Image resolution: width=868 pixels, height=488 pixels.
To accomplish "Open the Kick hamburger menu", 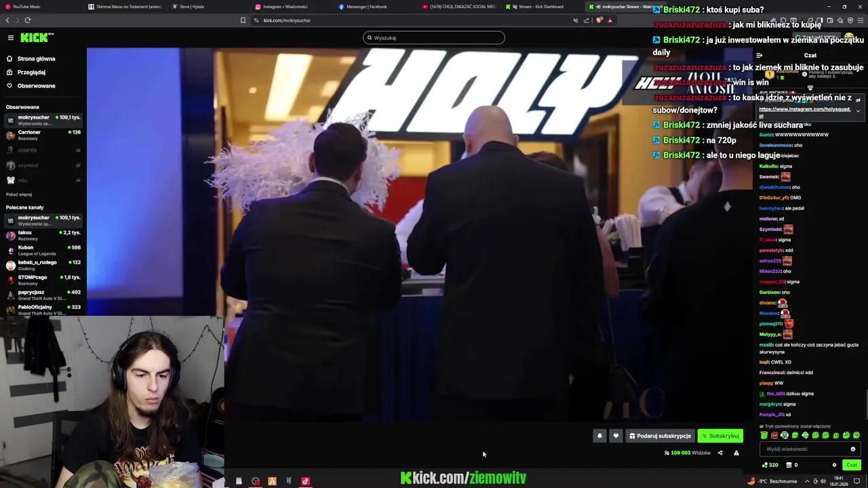I will point(10,38).
